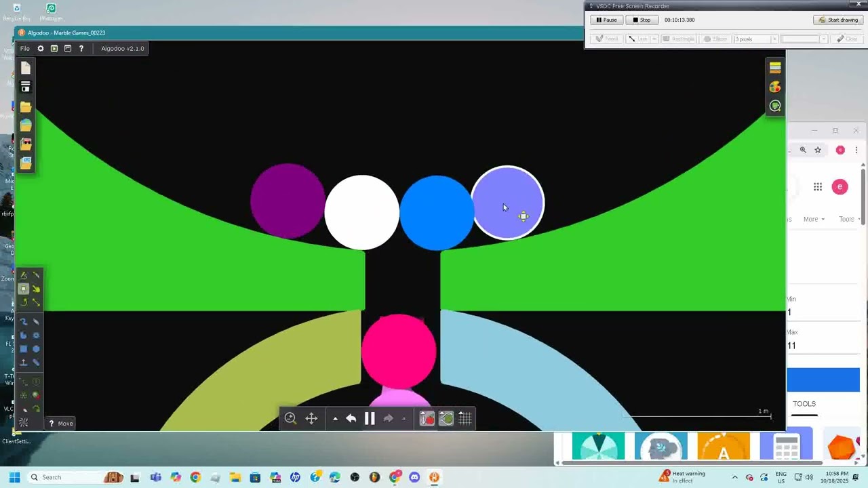Open Windows Start menu
The image size is (868, 488).
coord(14,477)
